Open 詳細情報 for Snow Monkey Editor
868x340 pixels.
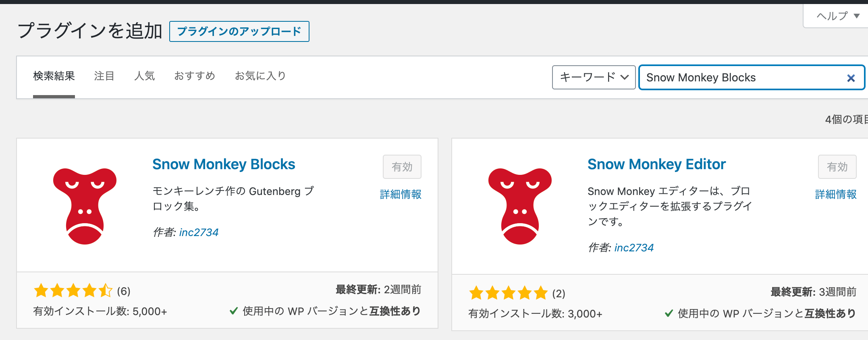click(836, 195)
